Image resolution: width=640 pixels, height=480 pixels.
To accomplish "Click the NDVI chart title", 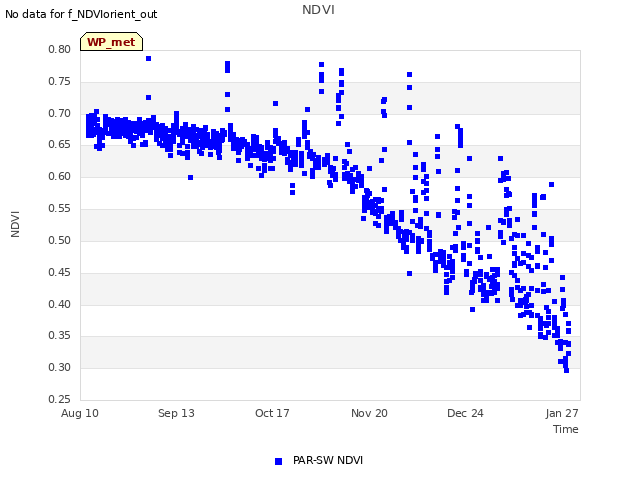I will point(318,10).
